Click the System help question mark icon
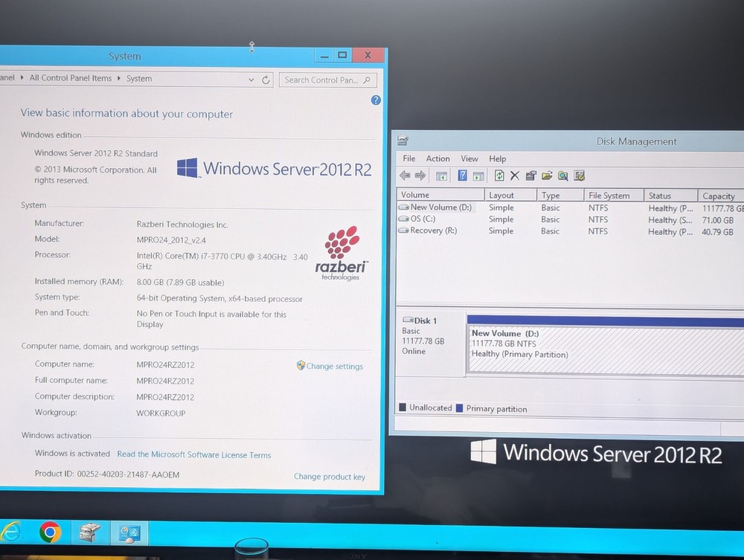The width and height of the screenshot is (744, 560). point(376,100)
